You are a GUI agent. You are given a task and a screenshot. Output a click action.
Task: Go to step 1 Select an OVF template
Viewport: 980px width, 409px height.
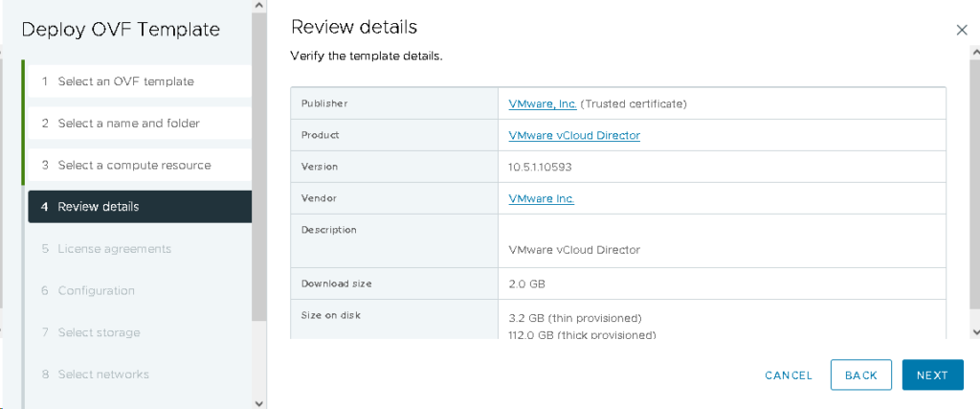tap(125, 81)
